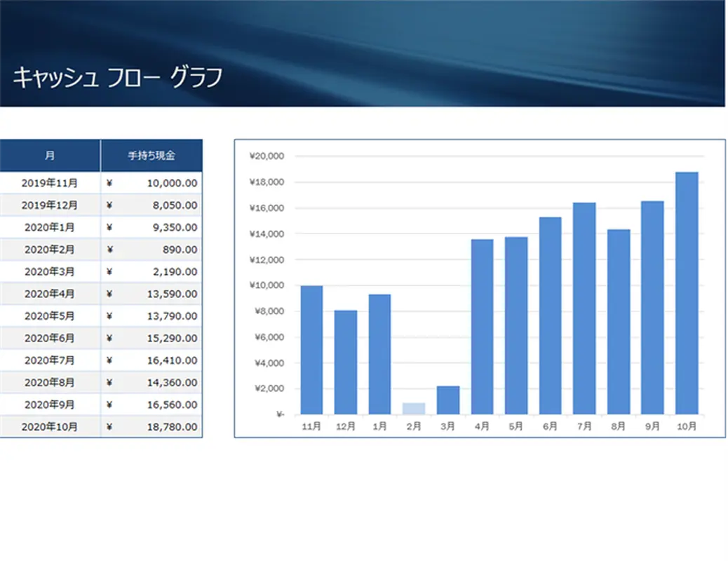Click the 2019年11月 row label

49,182
